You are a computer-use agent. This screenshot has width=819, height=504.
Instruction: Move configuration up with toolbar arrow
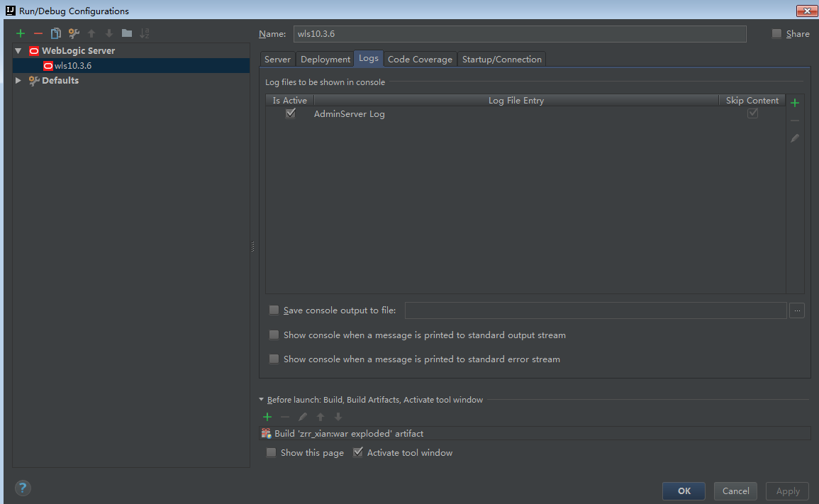click(x=91, y=33)
